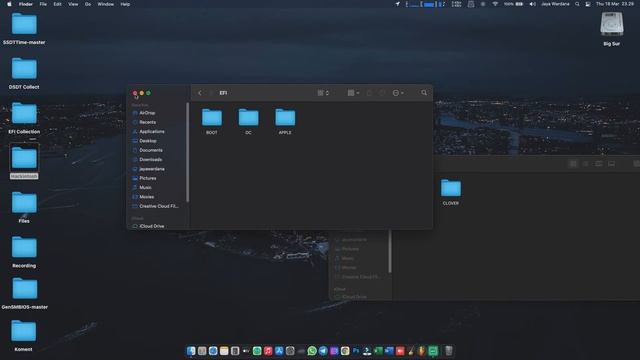Select the Files folder on desktop

(24, 207)
